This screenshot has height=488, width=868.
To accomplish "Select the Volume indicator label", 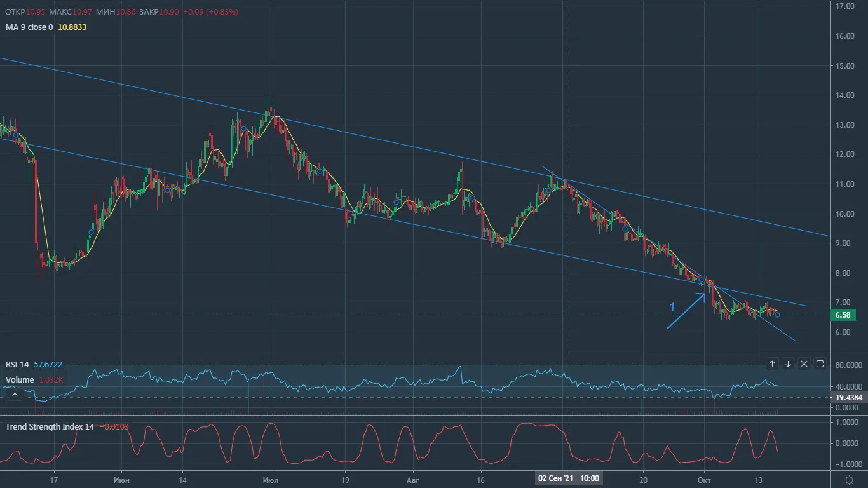I will coord(20,380).
